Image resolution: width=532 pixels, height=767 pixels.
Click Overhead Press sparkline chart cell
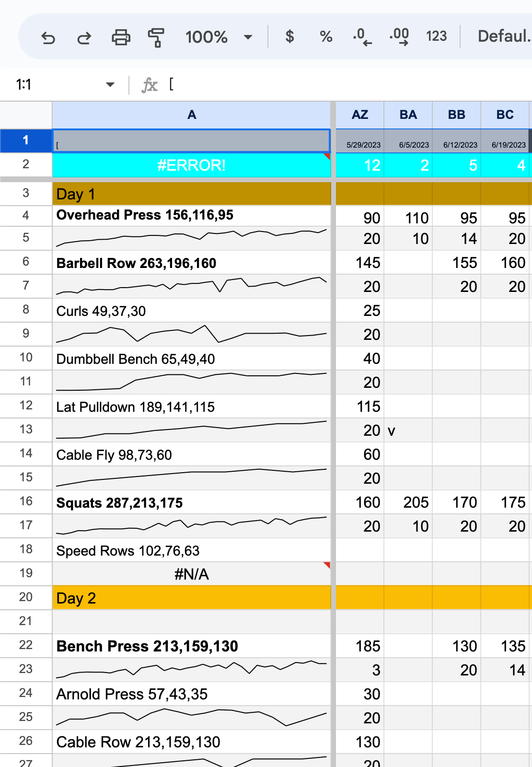[x=191, y=238]
